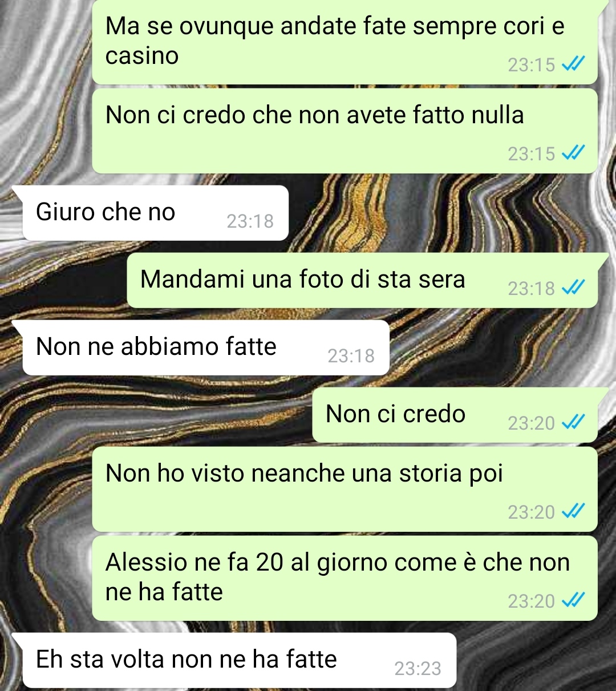The width and height of the screenshot is (616, 691).
Task: Tap the 23:18 timestamp on 'Giuro che no'
Action: pyautogui.click(x=250, y=221)
